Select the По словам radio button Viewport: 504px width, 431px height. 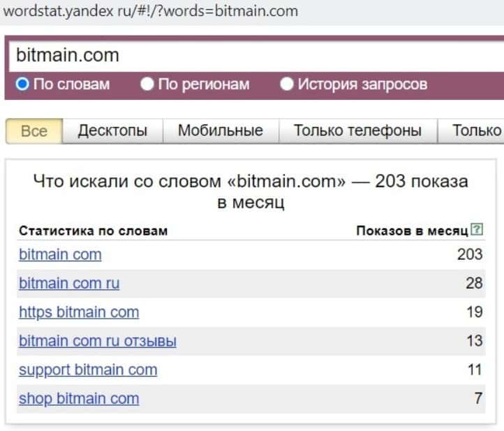22,85
